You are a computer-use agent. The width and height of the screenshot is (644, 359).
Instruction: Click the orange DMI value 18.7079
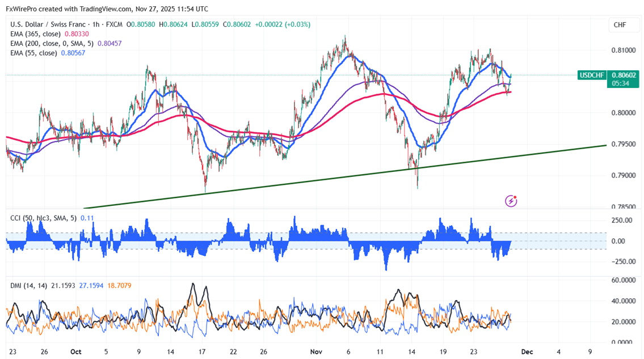pyautogui.click(x=119, y=285)
